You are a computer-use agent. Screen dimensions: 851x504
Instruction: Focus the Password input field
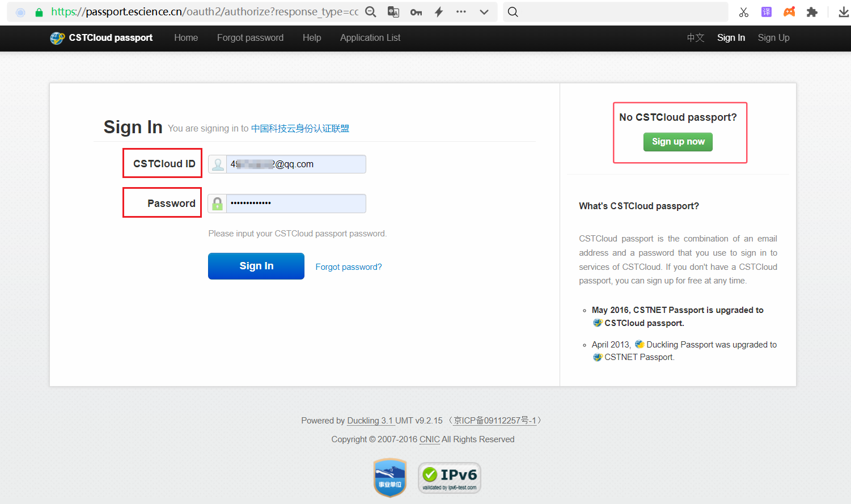coord(296,204)
